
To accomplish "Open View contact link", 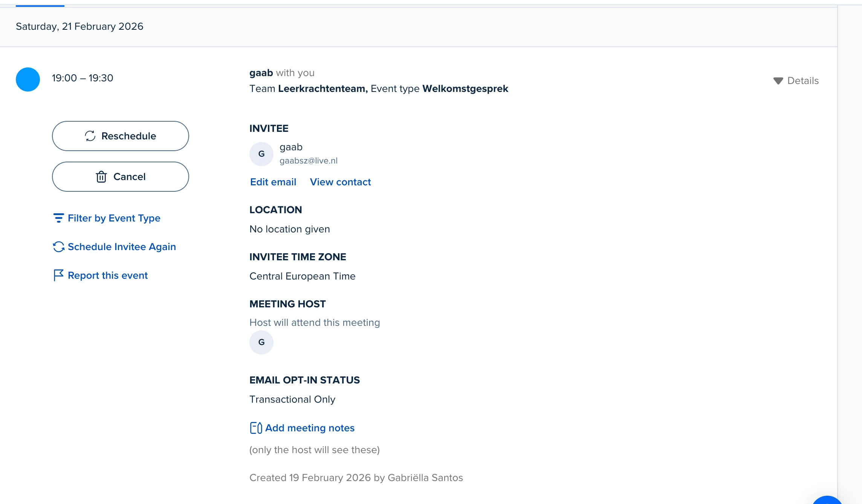I will [x=340, y=182].
